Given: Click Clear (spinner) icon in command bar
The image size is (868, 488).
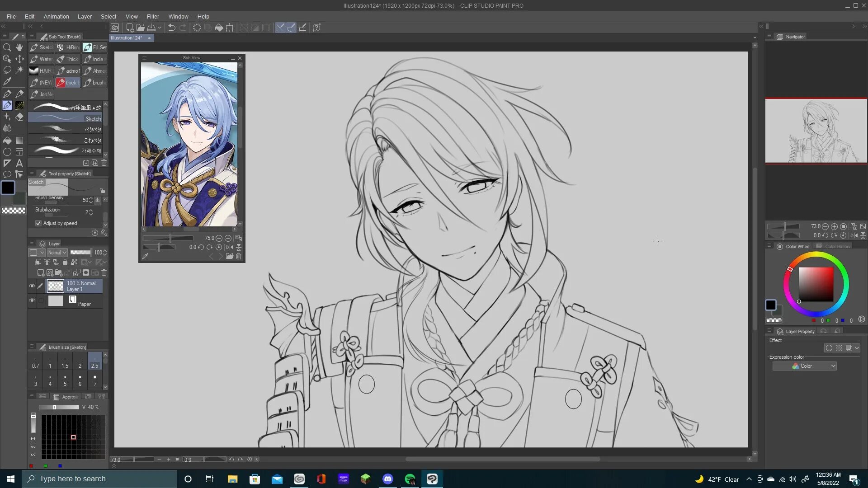Looking at the screenshot, I should click(197, 28).
